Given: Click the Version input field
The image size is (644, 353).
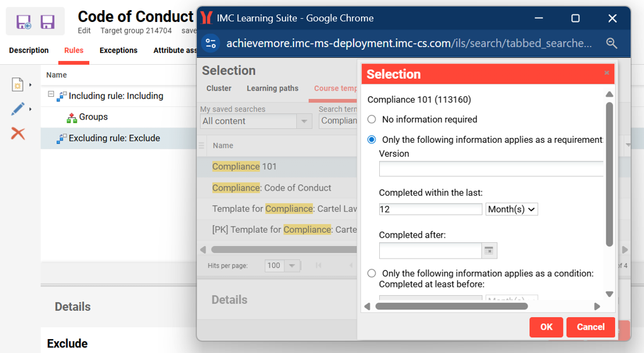Looking at the screenshot, I should tap(491, 169).
